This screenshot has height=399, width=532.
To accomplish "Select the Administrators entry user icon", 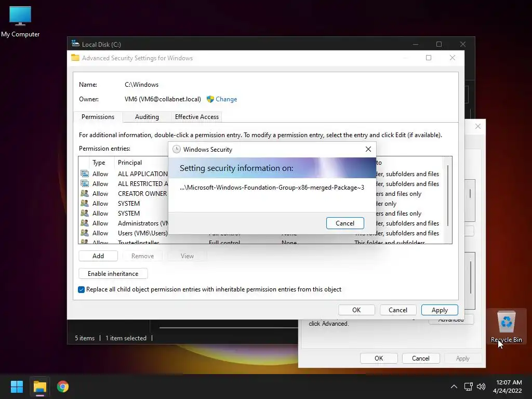I will 85,223.
